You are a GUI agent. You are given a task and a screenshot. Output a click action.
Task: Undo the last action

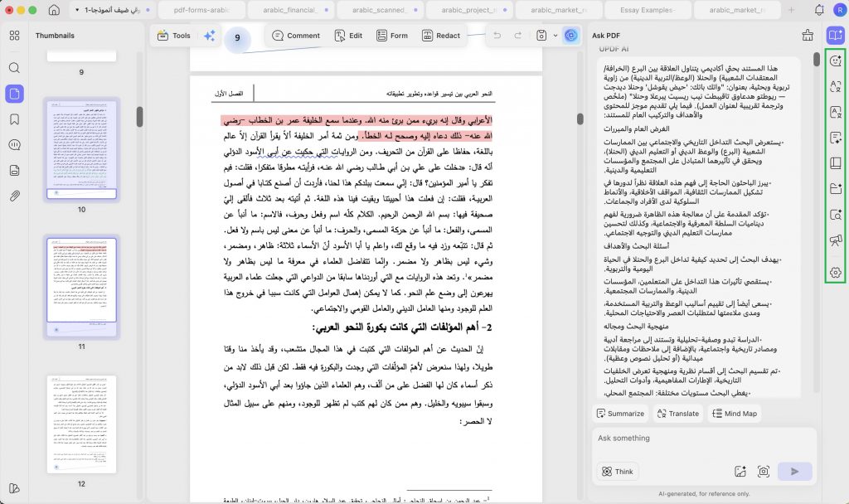point(497,36)
